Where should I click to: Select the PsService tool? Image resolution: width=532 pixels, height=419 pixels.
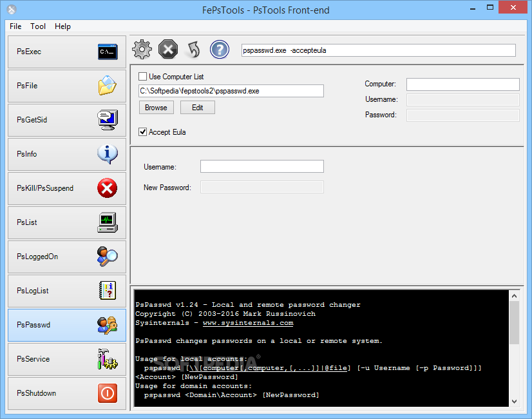point(67,359)
